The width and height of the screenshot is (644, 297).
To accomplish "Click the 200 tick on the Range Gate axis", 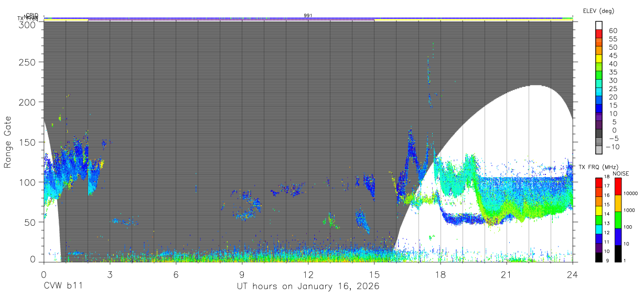I will [28, 102].
